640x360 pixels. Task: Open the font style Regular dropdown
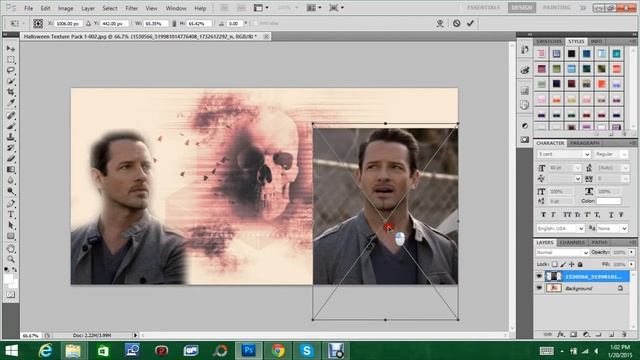(x=624, y=154)
